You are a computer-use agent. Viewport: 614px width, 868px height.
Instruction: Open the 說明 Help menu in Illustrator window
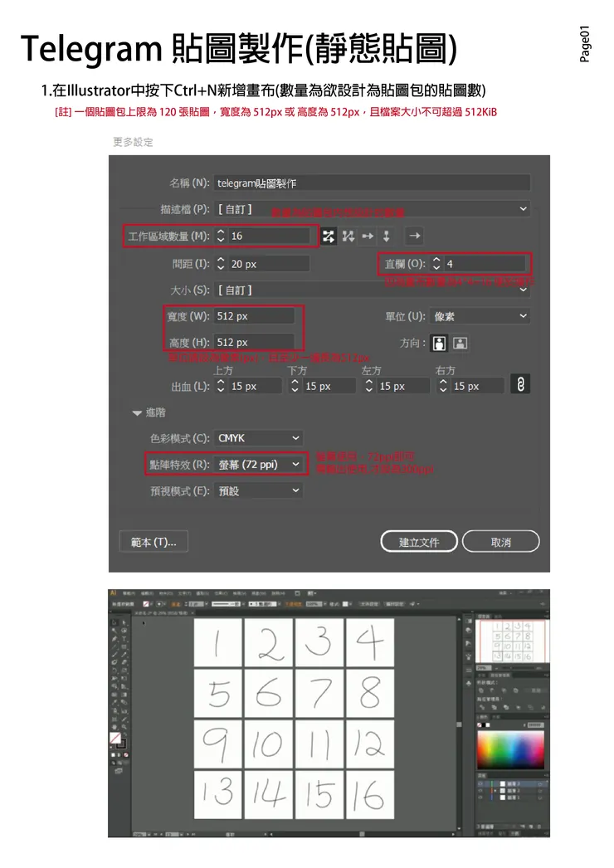tap(278, 592)
